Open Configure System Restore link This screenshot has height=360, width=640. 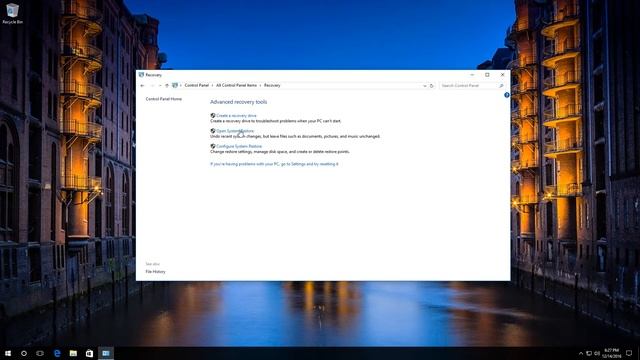click(x=239, y=146)
